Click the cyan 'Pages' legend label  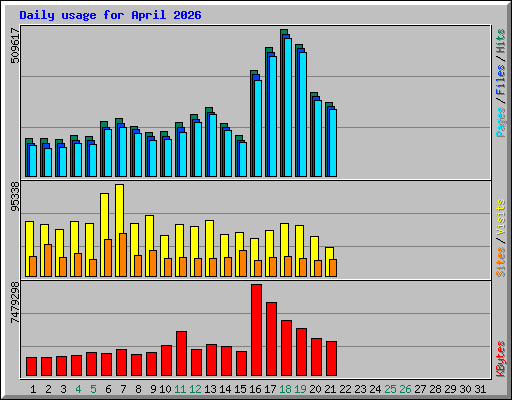click(501, 122)
